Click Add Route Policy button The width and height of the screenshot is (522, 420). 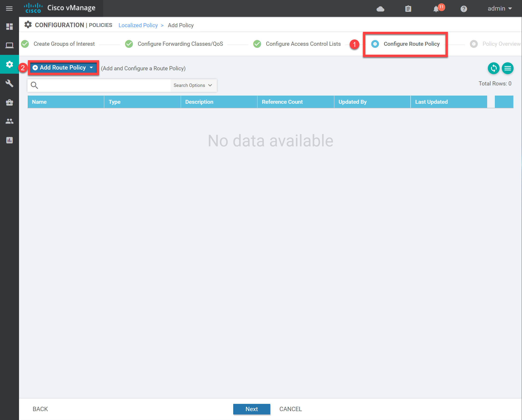(x=64, y=68)
